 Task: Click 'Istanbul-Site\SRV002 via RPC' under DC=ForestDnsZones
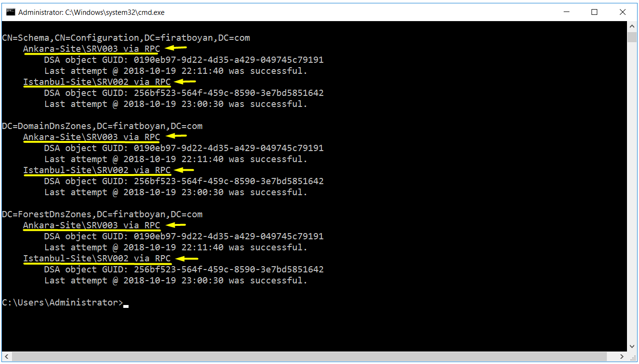click(97, 258)
